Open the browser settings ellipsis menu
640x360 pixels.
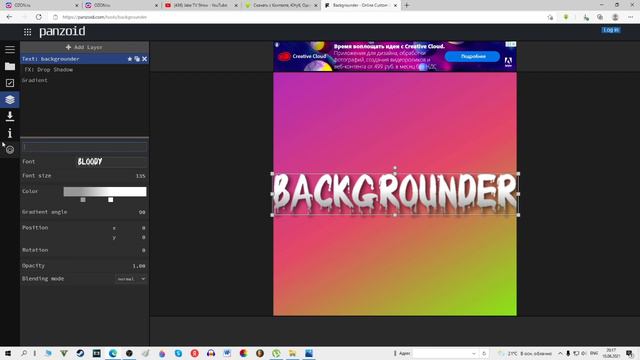click(631, 17)
